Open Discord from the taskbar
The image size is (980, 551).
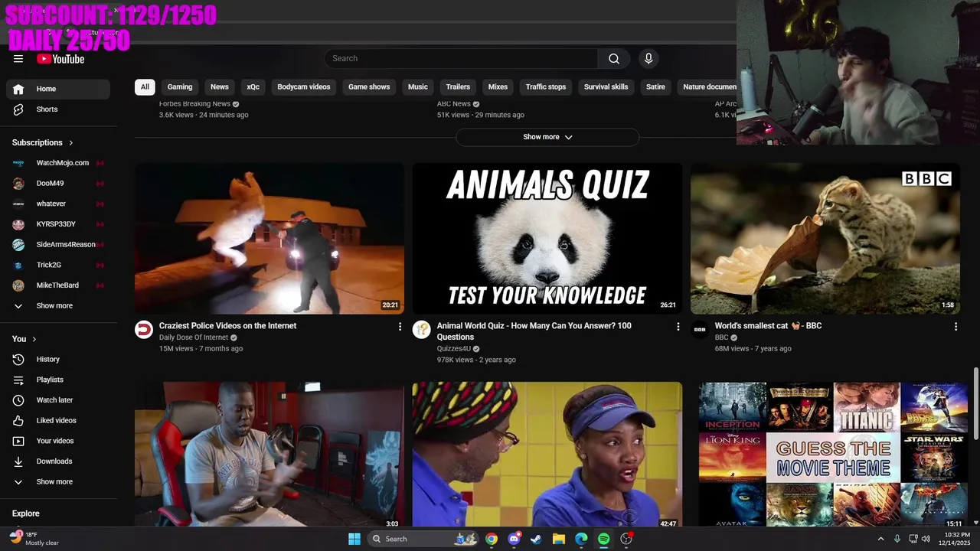point(514,539)
